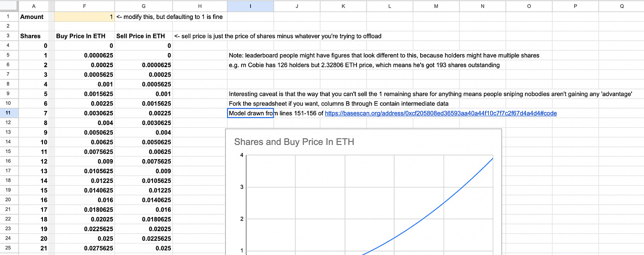The image size is (644, 255).
Task: Click the 'sell price is just the price' note
Action: [278, 36]
